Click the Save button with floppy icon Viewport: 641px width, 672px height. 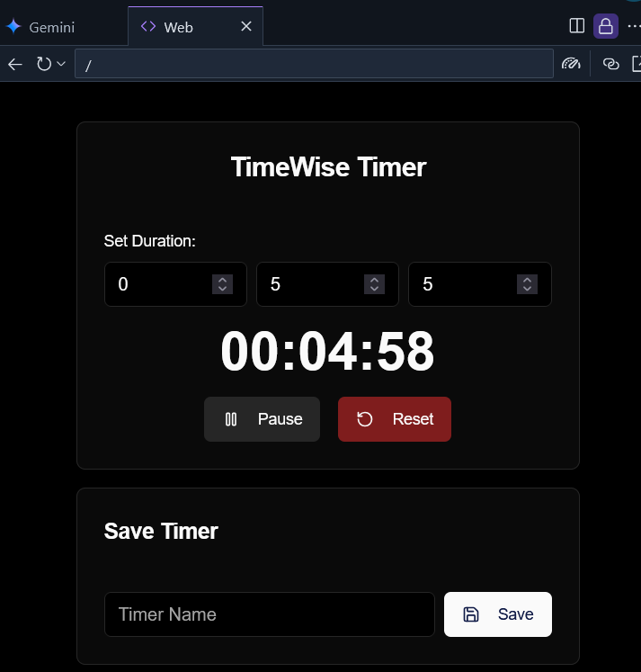[497, 614]
